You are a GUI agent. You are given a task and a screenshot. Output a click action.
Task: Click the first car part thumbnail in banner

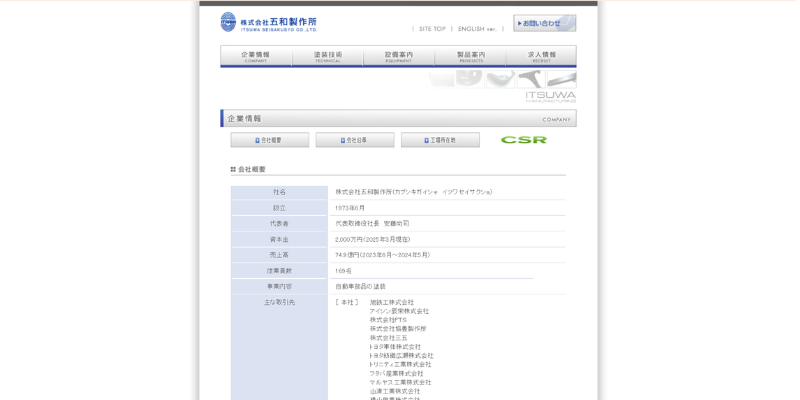(x=442, y=79)
